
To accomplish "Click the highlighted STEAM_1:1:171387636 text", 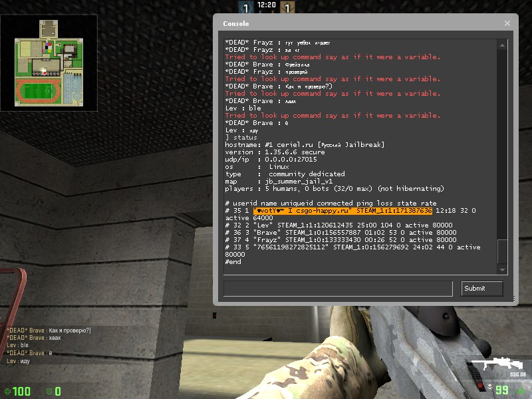I will (394, 210).
